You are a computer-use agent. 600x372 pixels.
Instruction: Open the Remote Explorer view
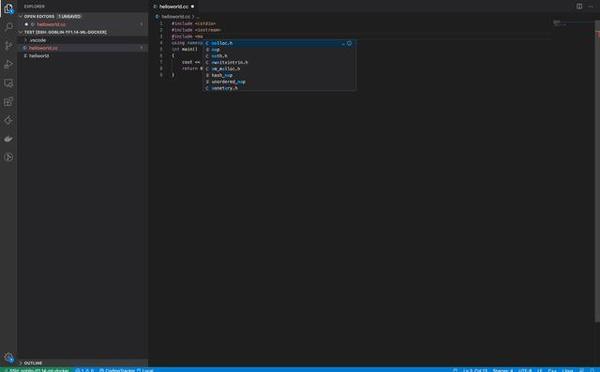click(8, 83)
